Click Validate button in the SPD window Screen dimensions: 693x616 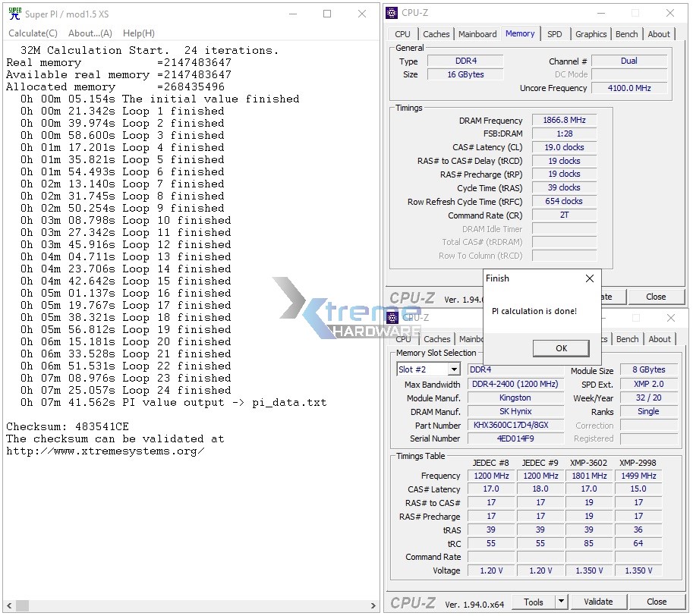coord(598,602)
